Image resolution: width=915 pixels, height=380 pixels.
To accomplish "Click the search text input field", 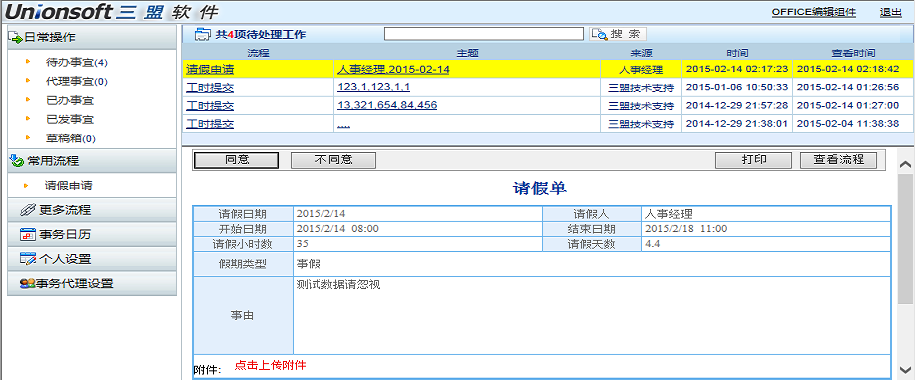I will coord(484,34).
